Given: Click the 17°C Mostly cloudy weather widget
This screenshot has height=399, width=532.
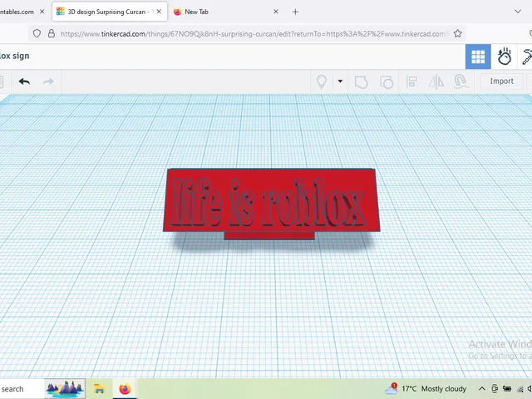Looking at the screenshot, I should (426, 389).
